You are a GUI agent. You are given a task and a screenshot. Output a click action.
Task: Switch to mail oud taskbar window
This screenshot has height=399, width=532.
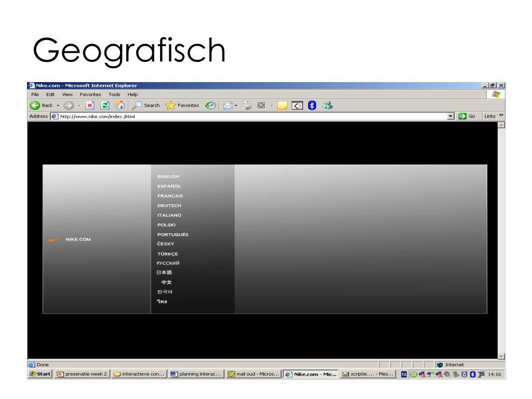click(254, 374)
